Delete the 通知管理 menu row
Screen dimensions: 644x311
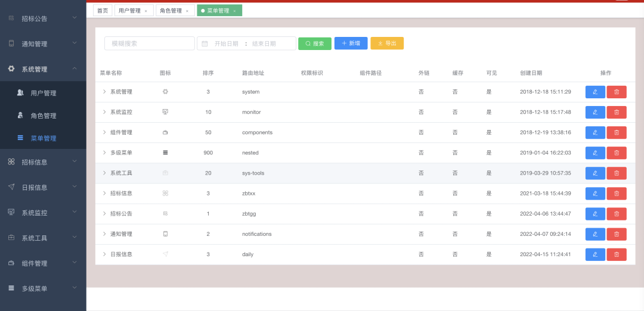[x=617, y=234]
